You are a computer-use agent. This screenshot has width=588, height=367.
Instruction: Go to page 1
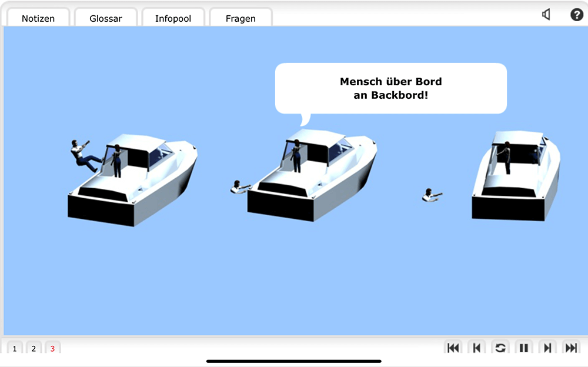[x=15, y=348]
